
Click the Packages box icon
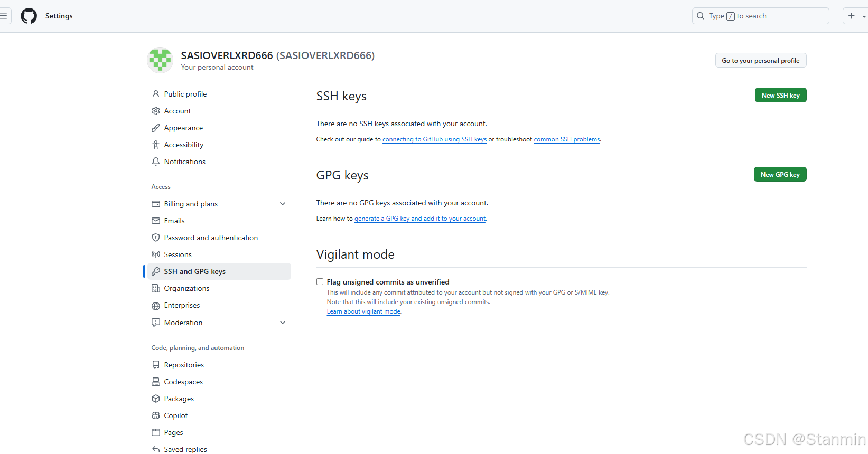(x=156, y=399)
